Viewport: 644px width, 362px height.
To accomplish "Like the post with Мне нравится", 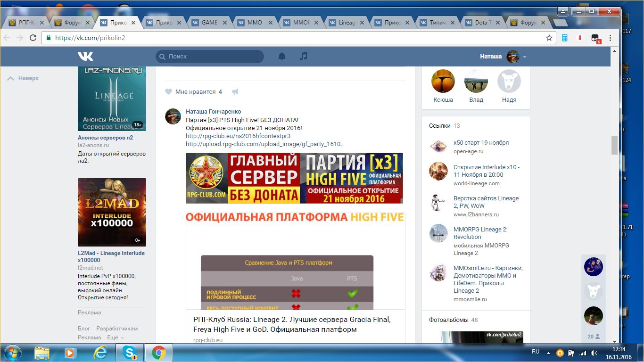I will coord(193,92).
